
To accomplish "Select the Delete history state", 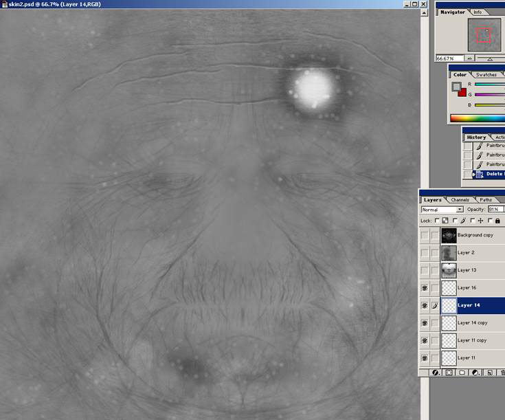I will (495, 175).
